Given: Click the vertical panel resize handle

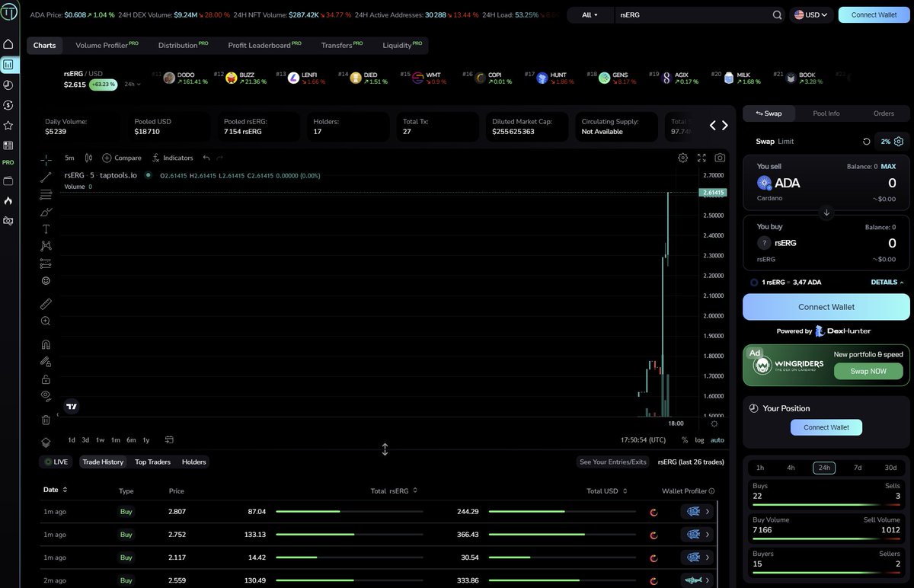Looking at the screenshot, I should 385,449.
